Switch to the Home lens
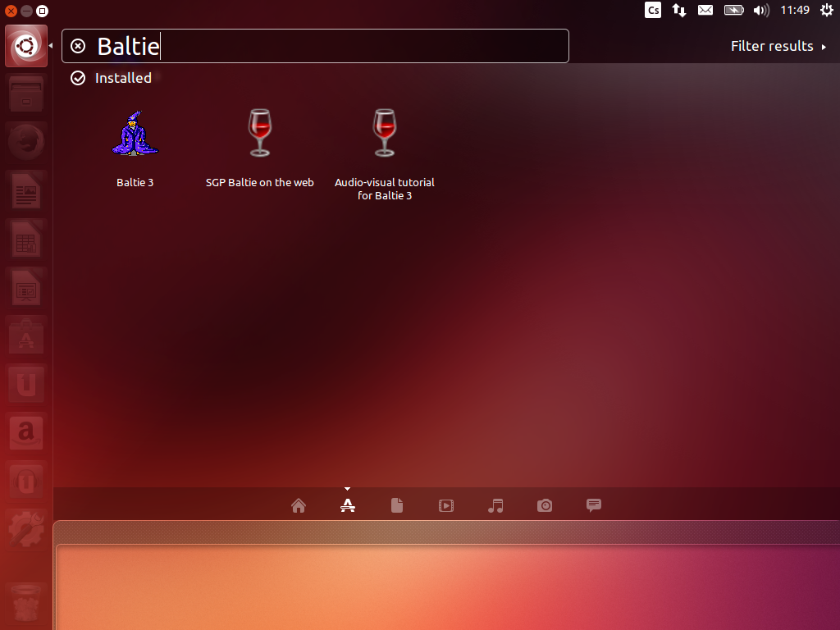Viewport: 840px width, 630px height. coord(299,505)
